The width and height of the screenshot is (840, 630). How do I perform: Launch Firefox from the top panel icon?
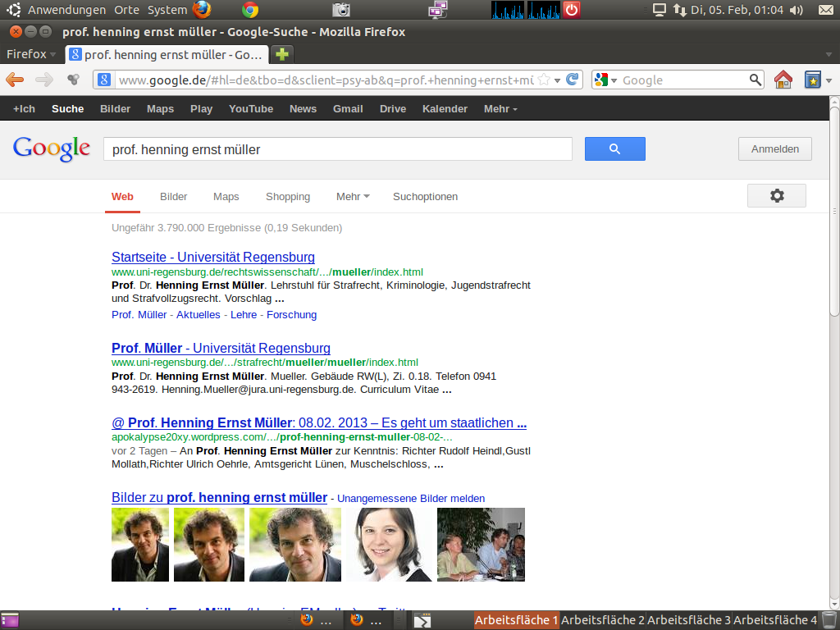(x=202, y=10)
